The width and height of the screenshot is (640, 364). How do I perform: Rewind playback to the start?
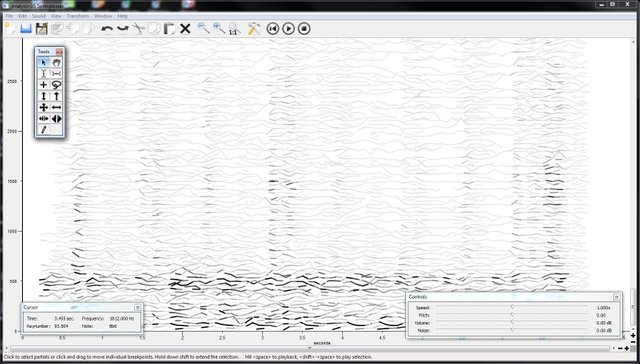(x=273, y=29)
